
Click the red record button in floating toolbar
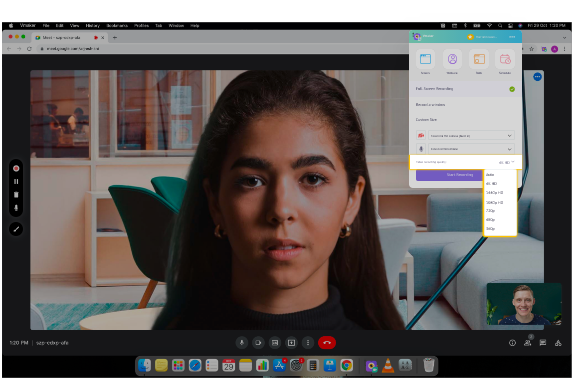pyautogui.click(x=16, y=169)
